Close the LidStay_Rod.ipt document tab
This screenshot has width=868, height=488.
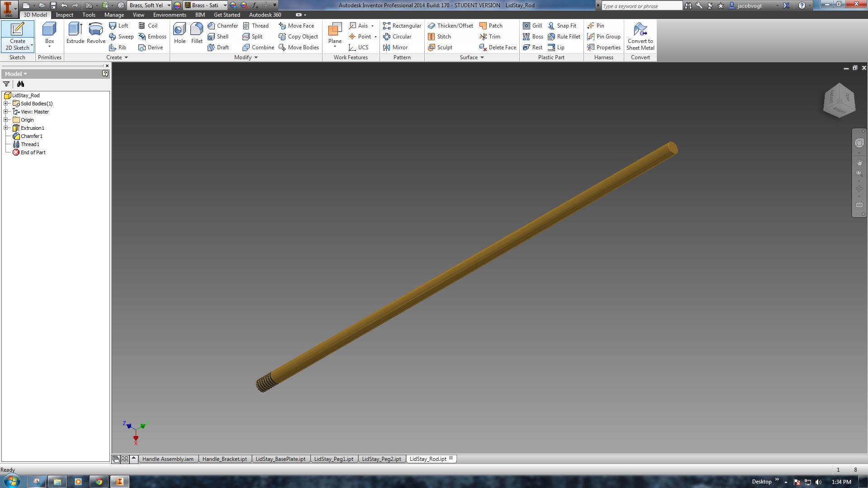pos(451,458)
